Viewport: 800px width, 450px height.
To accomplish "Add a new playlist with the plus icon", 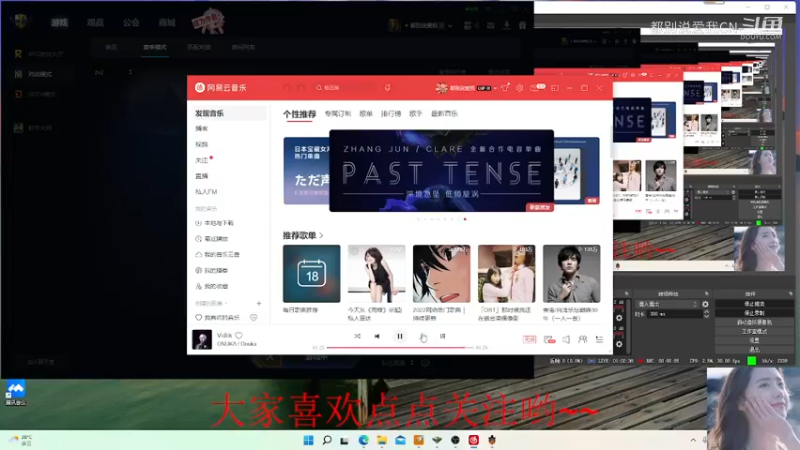I will pyautogui.click(x=259, y=303).
